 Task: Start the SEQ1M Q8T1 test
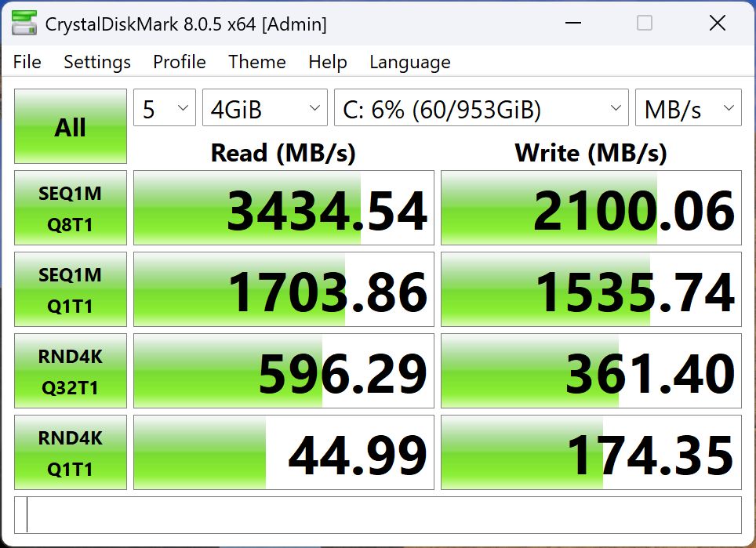click(x=71, y=208)
